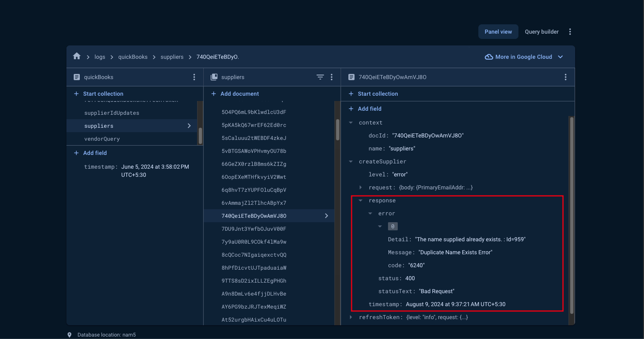Click document fields panel scrollbar
644x339 pixels.
click(x=571, y=215)
